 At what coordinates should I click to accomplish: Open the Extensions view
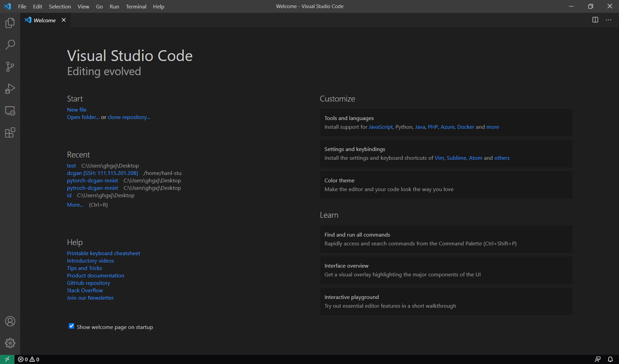point(10,132)
